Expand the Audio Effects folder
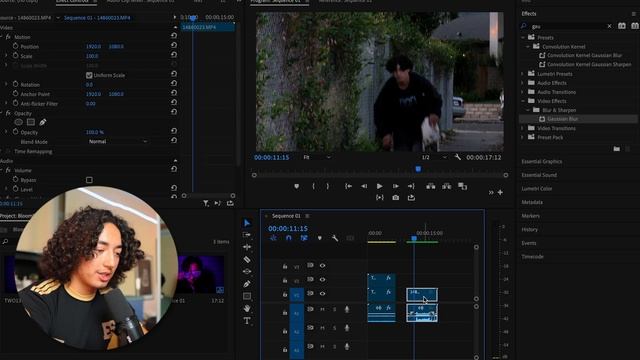640x360 pixels. 522,83
